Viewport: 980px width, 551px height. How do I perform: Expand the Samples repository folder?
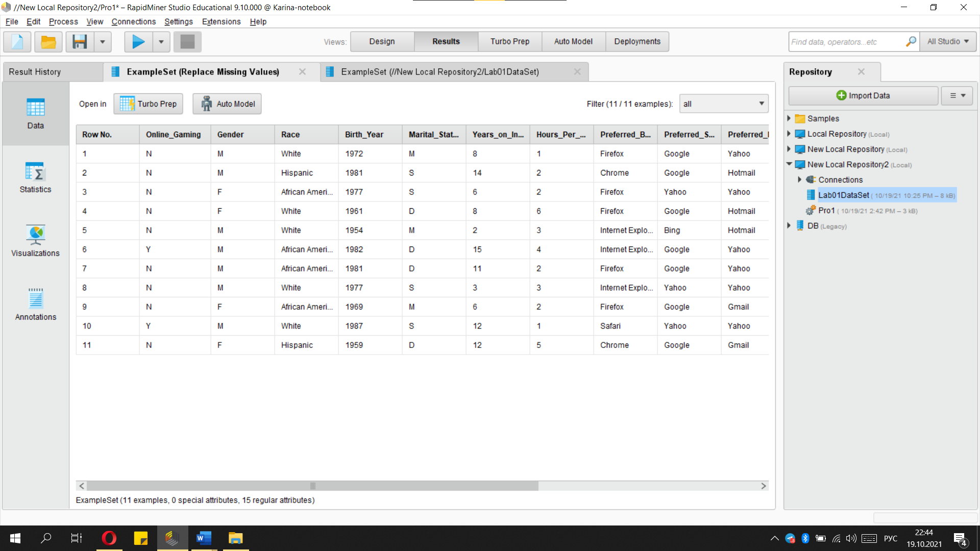789,118
